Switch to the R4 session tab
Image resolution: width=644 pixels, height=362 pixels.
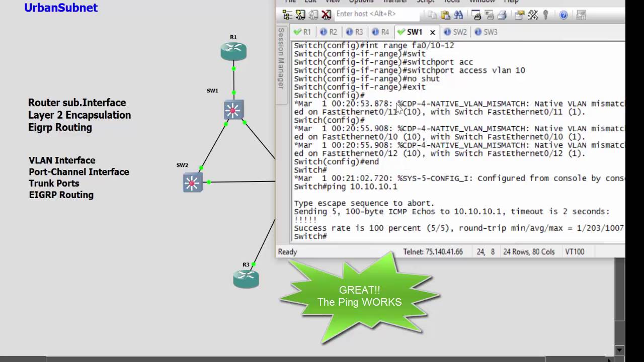point(381,32)
